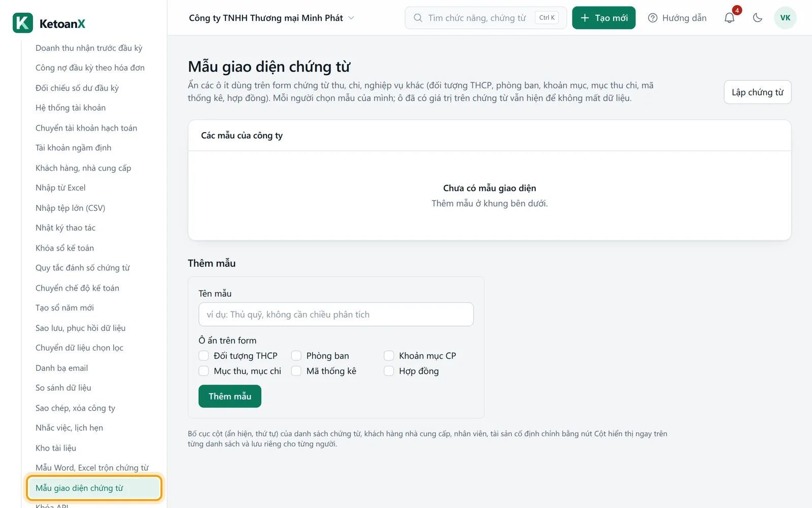Click the Tạo mới button
The width and height of the screenshot is (812, 508).
[x=604, y=18]
